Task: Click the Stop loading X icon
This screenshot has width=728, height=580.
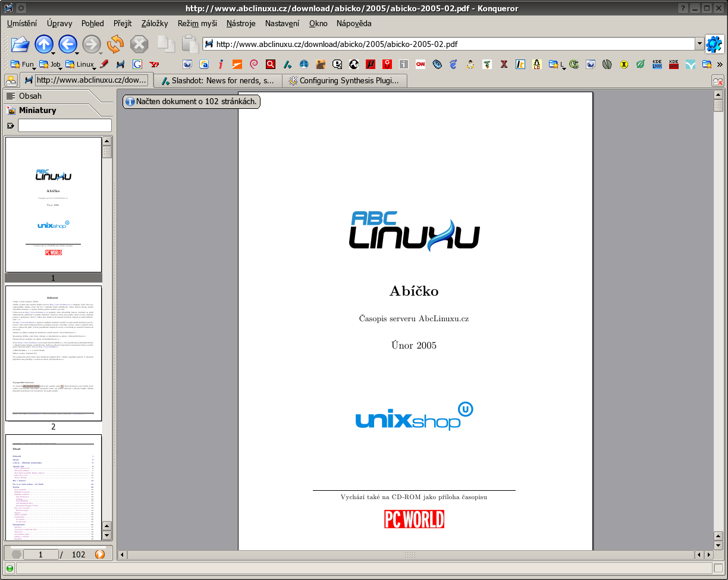Action: click(139, 44)
